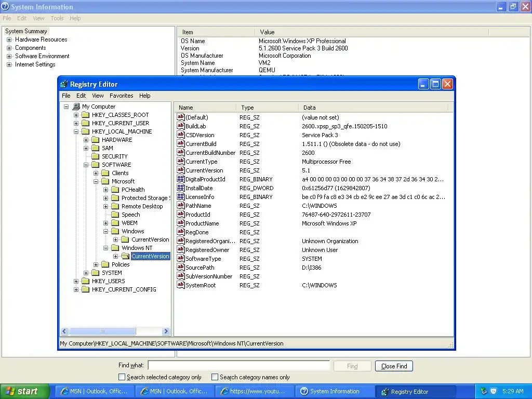The image size is (532, 399).
Task: Expand the WBEM key
Action: pyautogui.click(x=106, y=223)
